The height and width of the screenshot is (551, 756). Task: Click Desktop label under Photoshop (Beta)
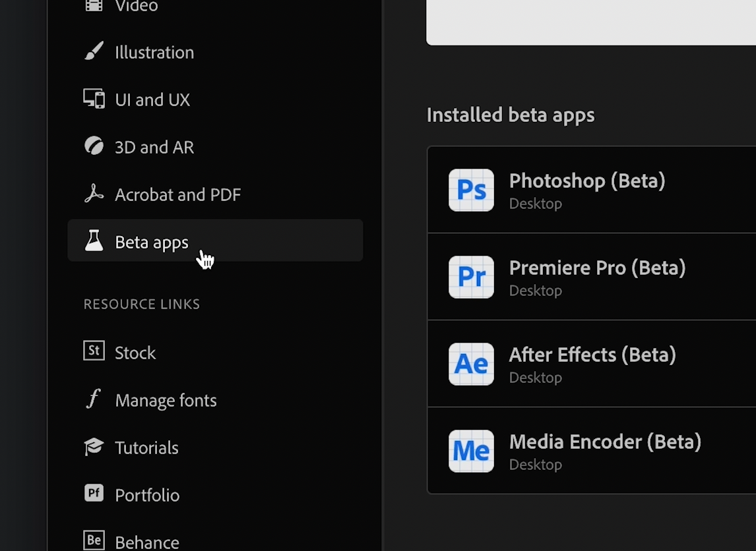coord(536,204)
